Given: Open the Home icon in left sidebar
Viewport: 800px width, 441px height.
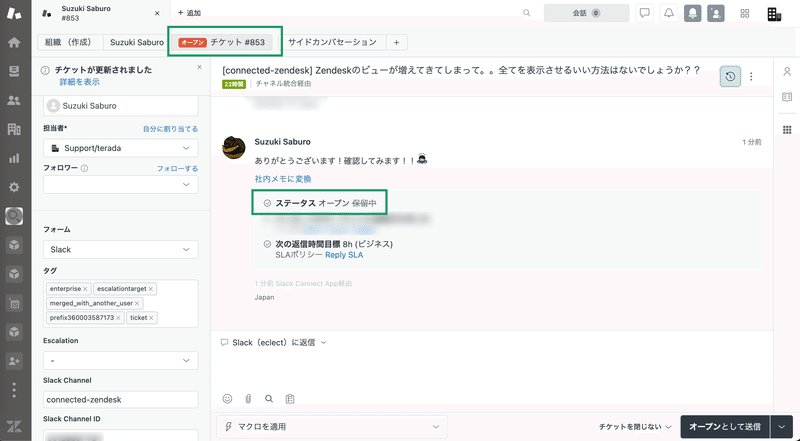Looking at the screenshot, I should click(x=14, y=42).
